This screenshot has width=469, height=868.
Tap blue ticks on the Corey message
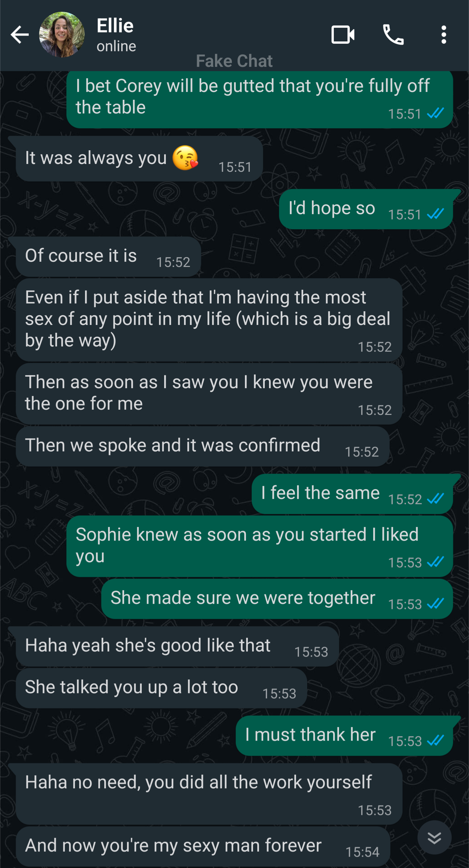click(435, 113)
